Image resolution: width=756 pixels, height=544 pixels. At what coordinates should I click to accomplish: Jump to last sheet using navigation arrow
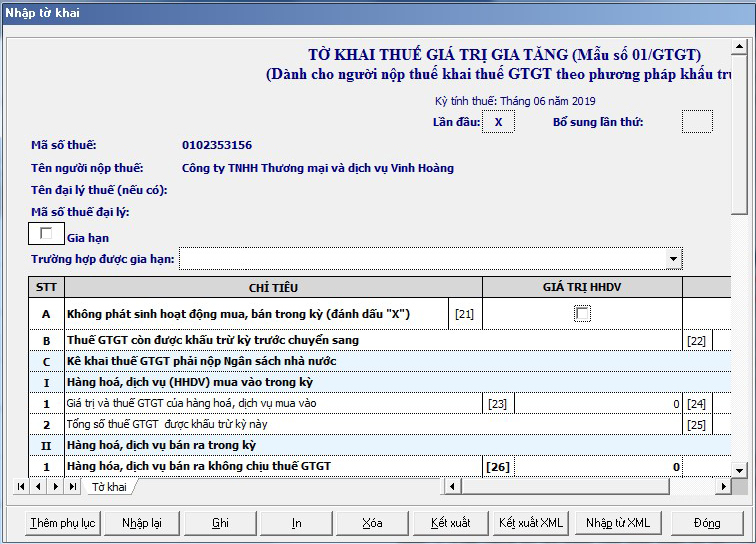(x=72, y=486)
